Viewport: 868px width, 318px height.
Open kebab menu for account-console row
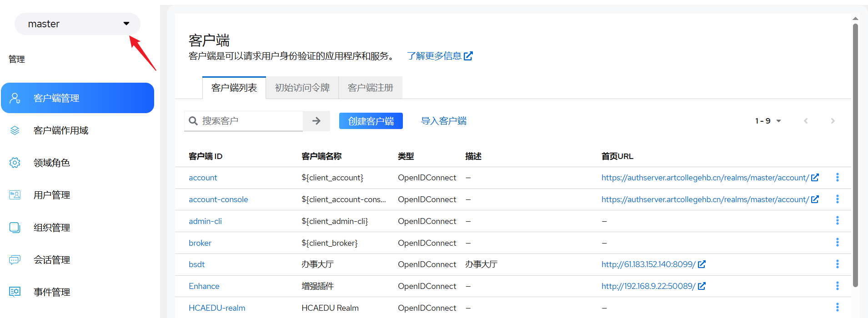tap(837, 199)
